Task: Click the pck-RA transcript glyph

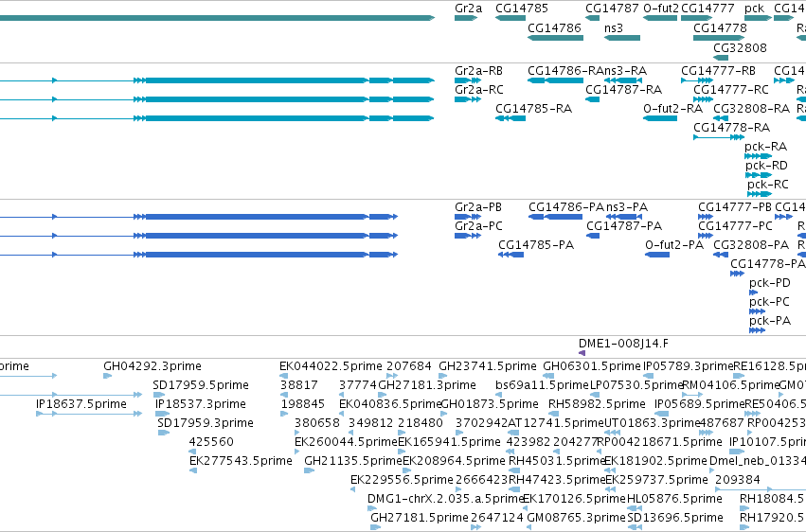Action: pyautogui.click(x=759, y=156)
